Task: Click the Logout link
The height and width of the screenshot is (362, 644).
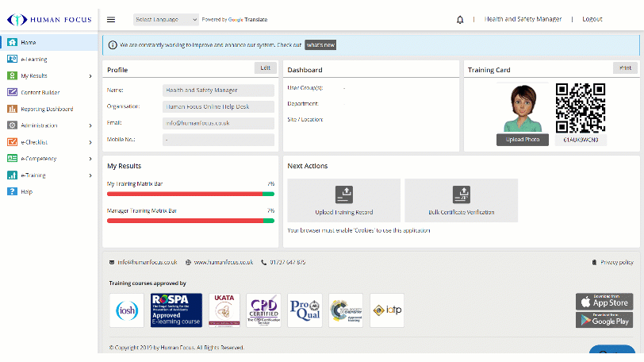Action: pyautogui.click(x=592, y=19)
